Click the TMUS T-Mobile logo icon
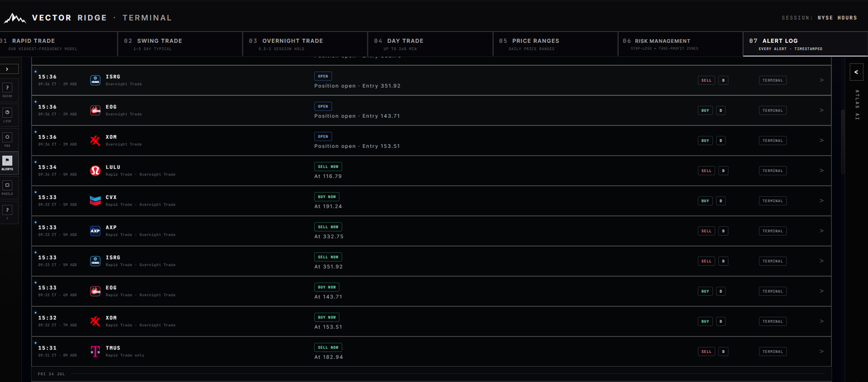The height and width of the screenshot is (382, 868). click(95, 352)
